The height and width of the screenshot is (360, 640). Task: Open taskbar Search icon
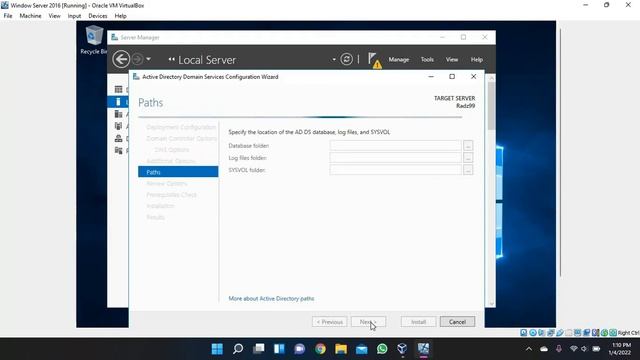point(238,349)
